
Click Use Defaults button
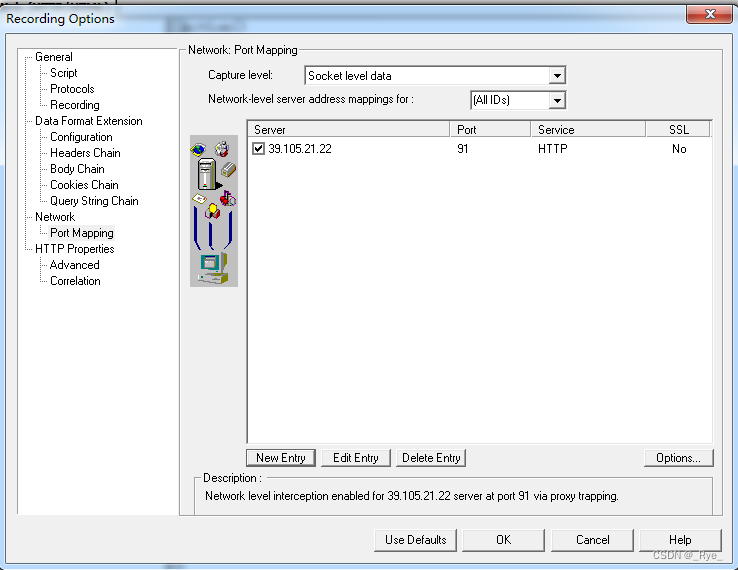click(x=416, y=540)
